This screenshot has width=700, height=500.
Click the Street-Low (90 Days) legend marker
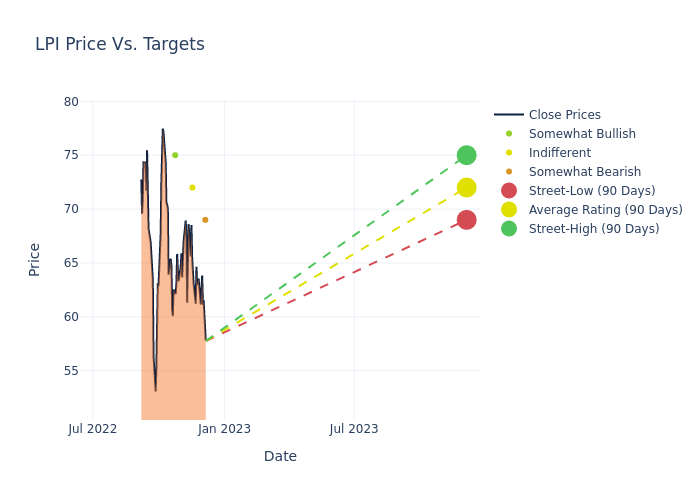pos(509,191)
